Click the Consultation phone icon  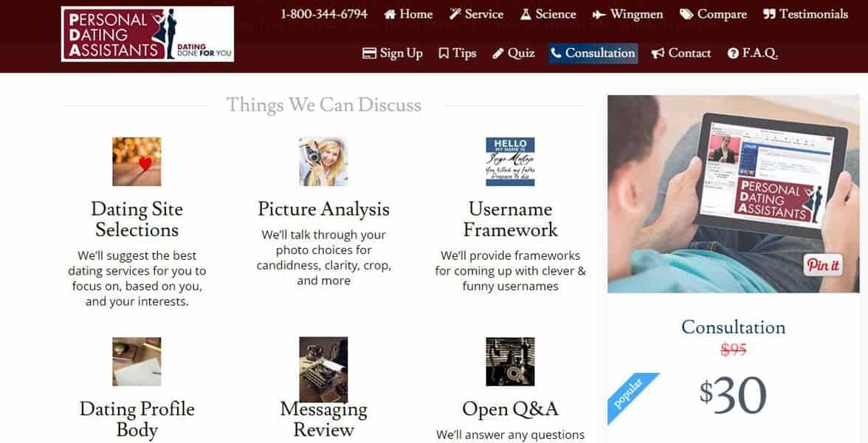tap(556, 52)
